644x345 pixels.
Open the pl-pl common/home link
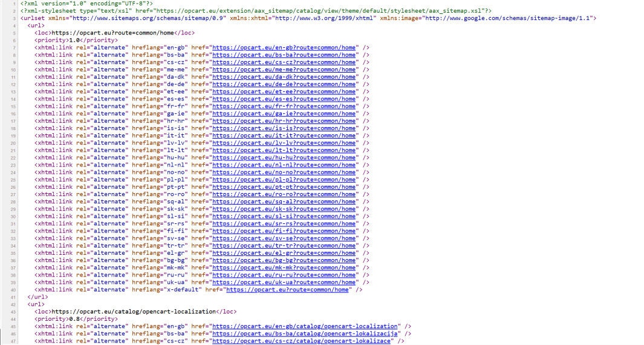(x=284, y=180)
